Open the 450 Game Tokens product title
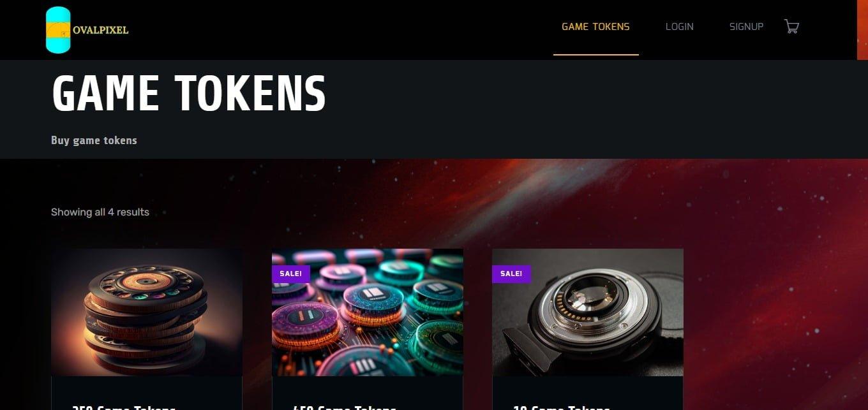The width and height of the screenshot is (868, 410). 345,407
